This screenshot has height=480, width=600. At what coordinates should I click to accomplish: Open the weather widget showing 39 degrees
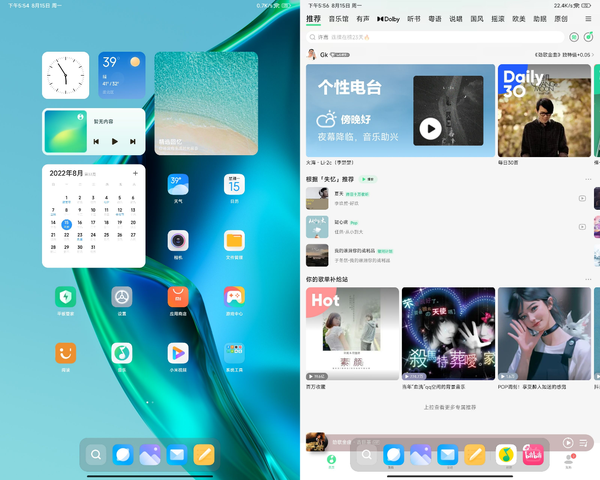pos(122,75)
